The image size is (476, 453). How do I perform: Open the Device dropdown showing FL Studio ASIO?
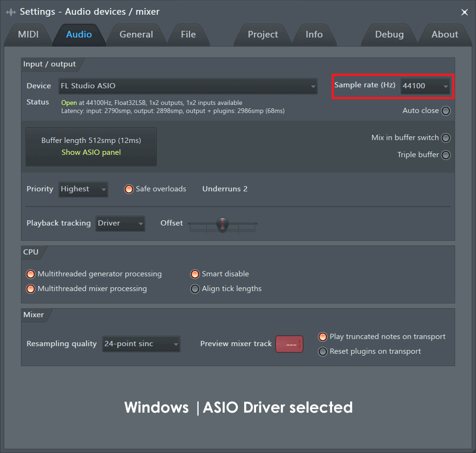pyautogui.click(x=188, y=86)
